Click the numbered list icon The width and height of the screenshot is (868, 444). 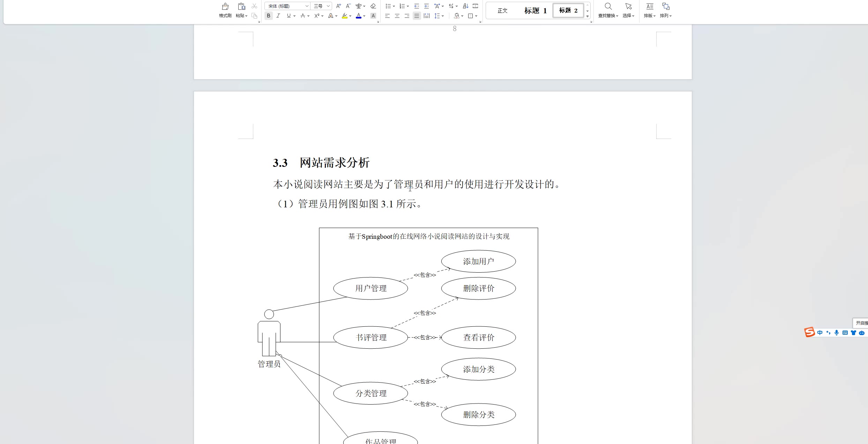(x=402, y=6)
